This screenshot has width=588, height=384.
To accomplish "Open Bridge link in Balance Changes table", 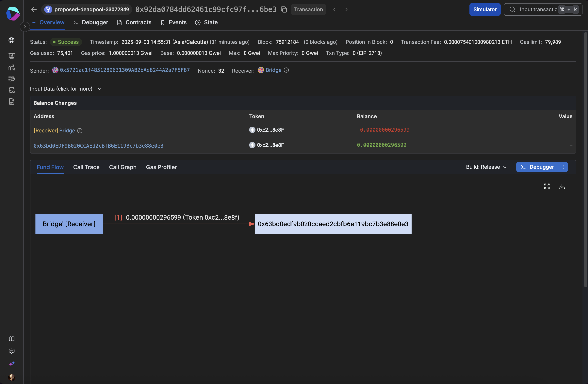I will tap(67, 131).
